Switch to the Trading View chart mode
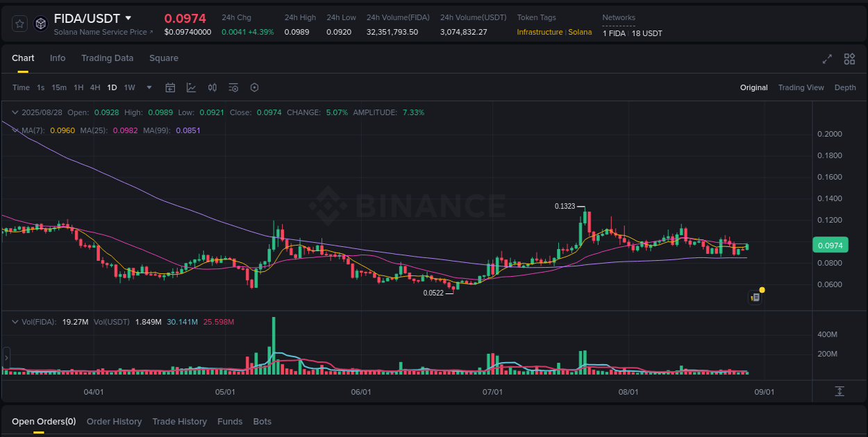This screenshot has height=437, width=868. coord(801,87)
